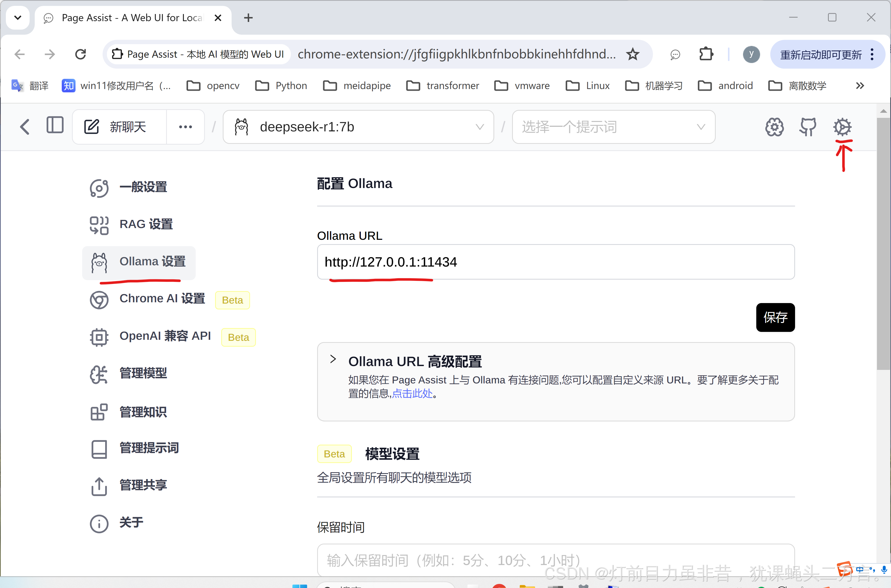Screen dimensions: 891x588
Task: Open the 选择一个提示词 prompt dropdown
Action: [613, 127]
